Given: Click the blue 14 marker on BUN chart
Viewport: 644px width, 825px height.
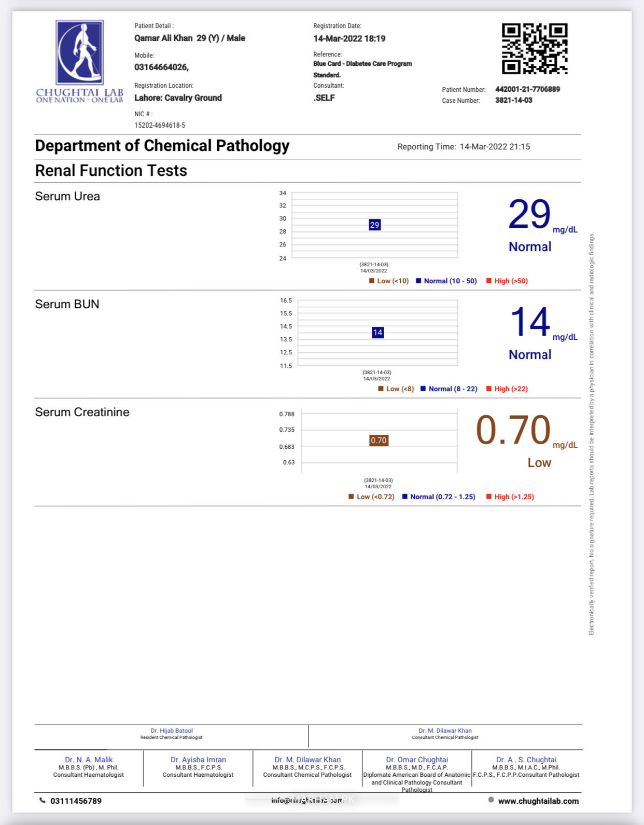Looking at the screenshot, I should click(x=377, y=333).
